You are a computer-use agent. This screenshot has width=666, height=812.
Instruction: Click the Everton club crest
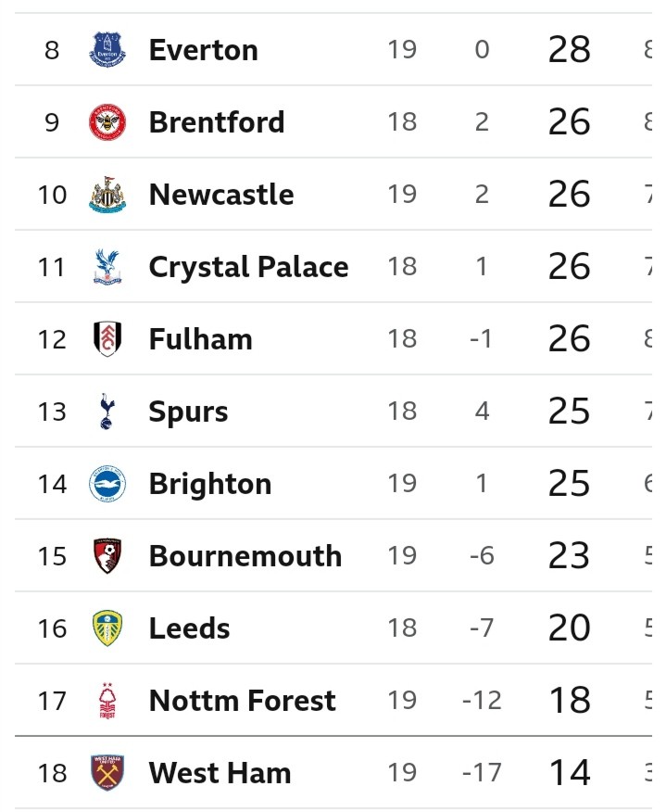(107, 49)
